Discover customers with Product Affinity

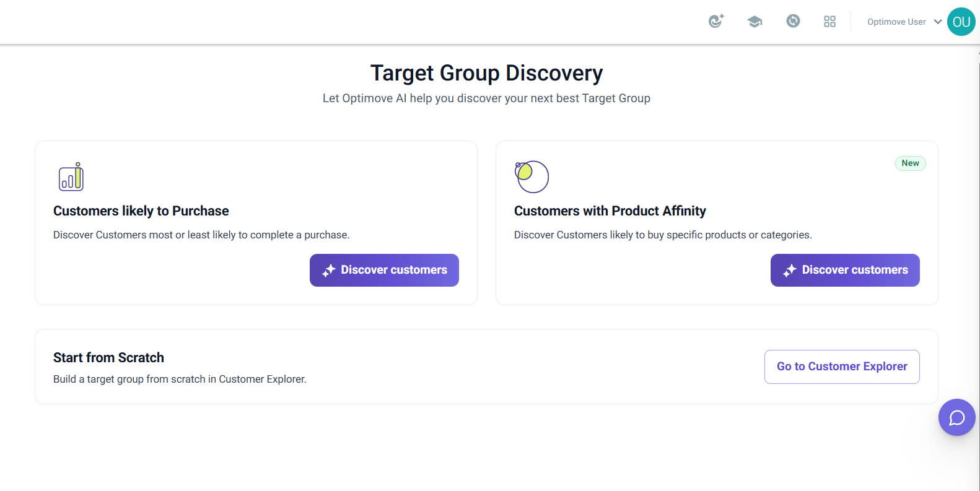click(845, 270)
